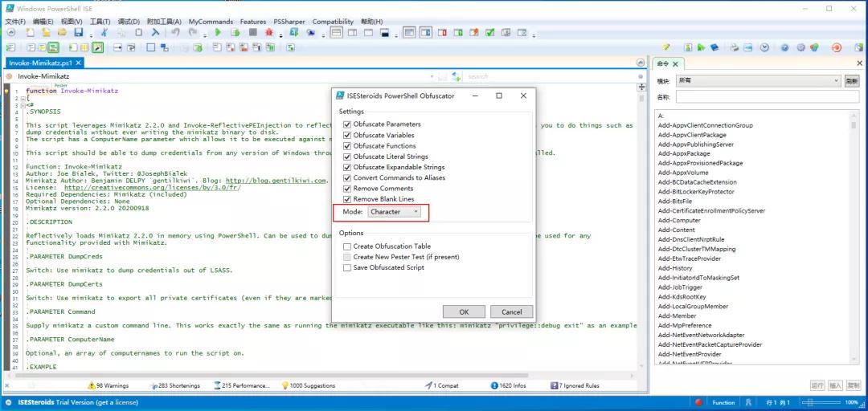The width and height of the screenshot is (868, 411).
Task: Uncheck Obfuscate Parameters
Action: [x=347, y=124]
